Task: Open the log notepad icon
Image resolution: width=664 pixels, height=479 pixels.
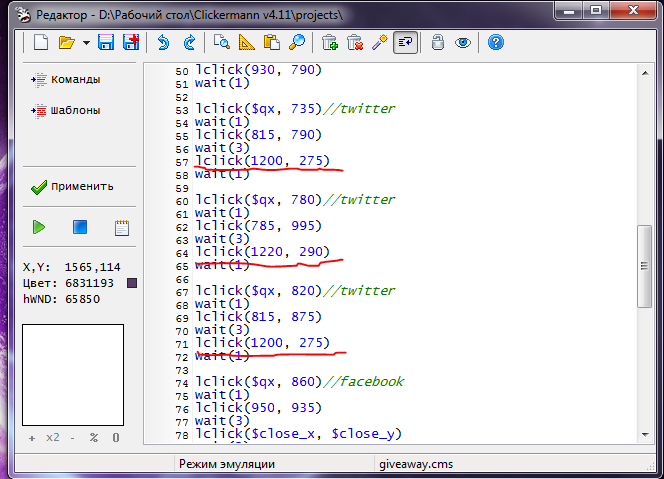Action: 122,227
